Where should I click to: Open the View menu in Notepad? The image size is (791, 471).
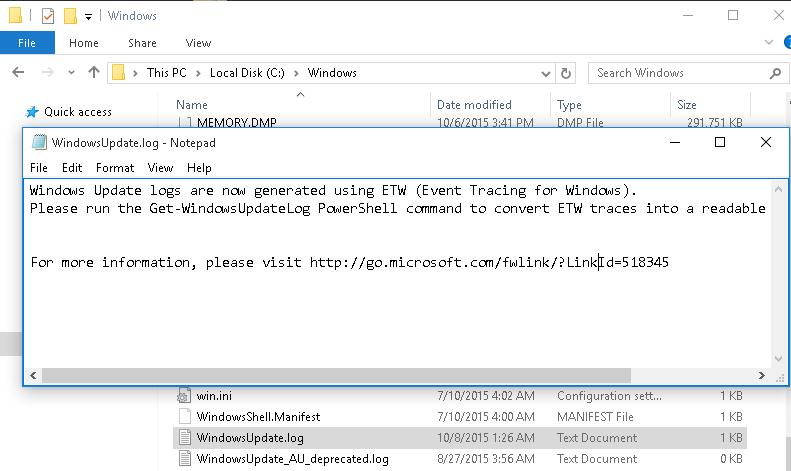[160, 168]
